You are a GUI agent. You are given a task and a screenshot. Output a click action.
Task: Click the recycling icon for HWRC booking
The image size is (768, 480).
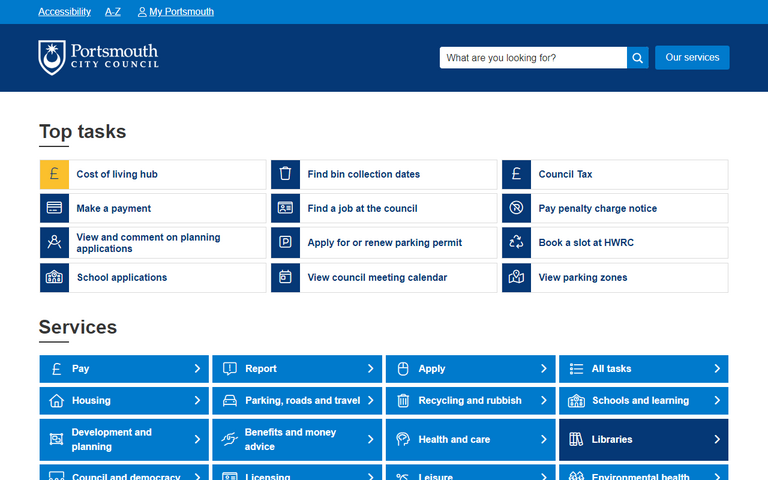click(516, 243)
